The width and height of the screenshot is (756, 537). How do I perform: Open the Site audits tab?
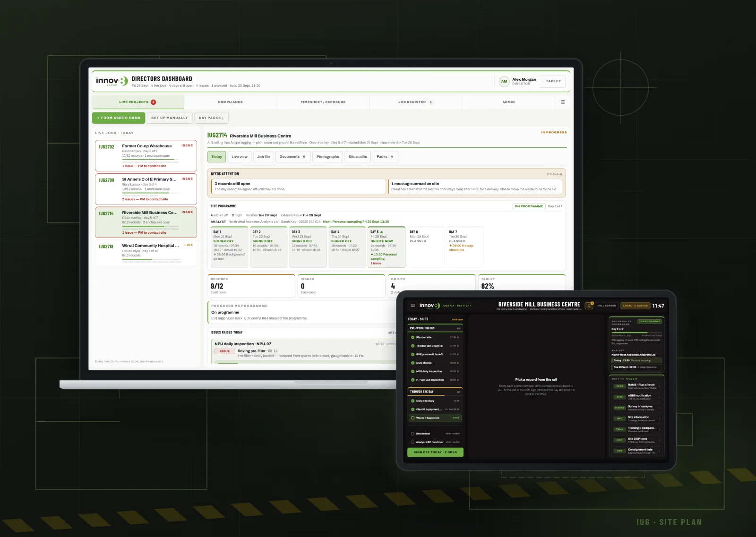[358, 157]
